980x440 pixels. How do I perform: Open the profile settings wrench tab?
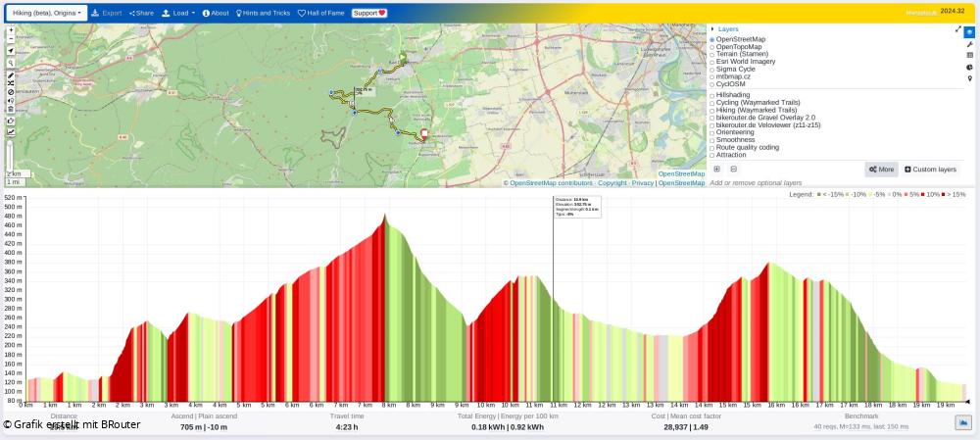[x=969, y=44]
